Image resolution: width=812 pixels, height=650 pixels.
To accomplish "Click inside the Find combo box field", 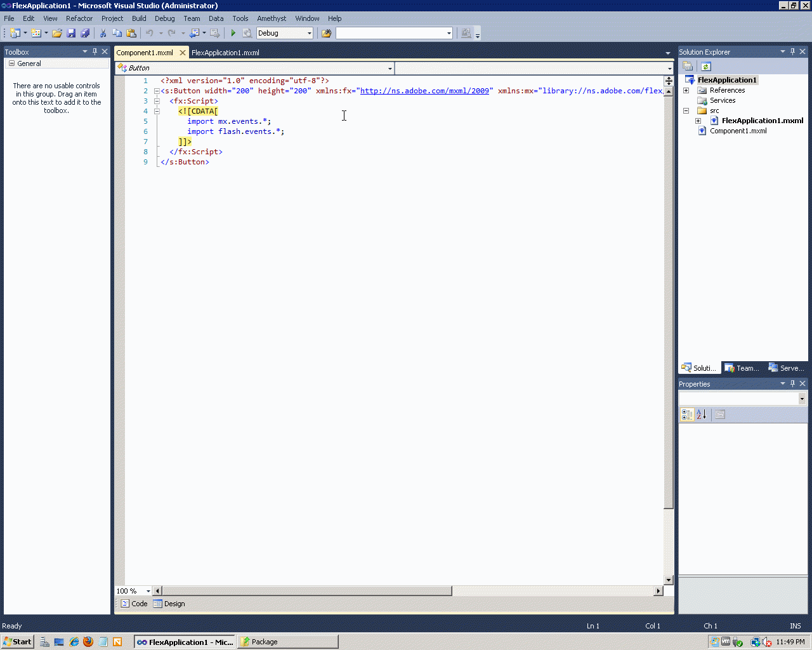I will 390,33.
